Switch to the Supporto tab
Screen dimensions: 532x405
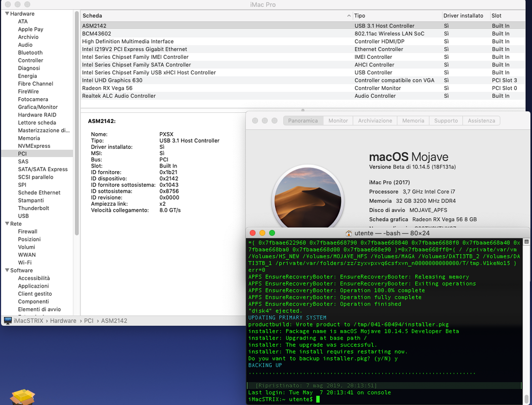pyautogui.click(x=446, y=120)
